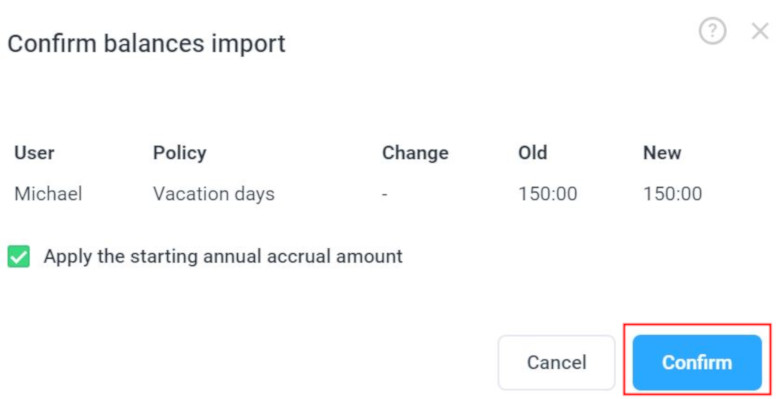The height and width of the screenshot is (399, 777).
Task: Open help via the question mark icon
Action: pyautogui.click(x=713, y=31)
